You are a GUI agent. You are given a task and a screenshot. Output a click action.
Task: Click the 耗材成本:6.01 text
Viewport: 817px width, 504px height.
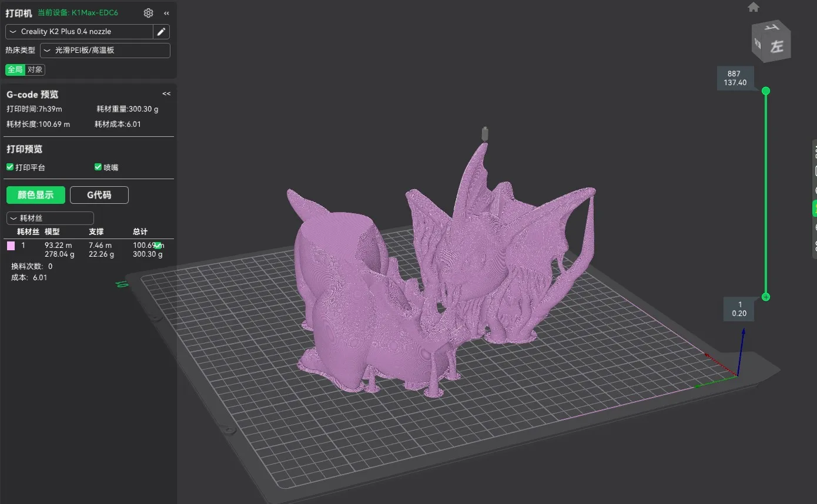point(118,124)
